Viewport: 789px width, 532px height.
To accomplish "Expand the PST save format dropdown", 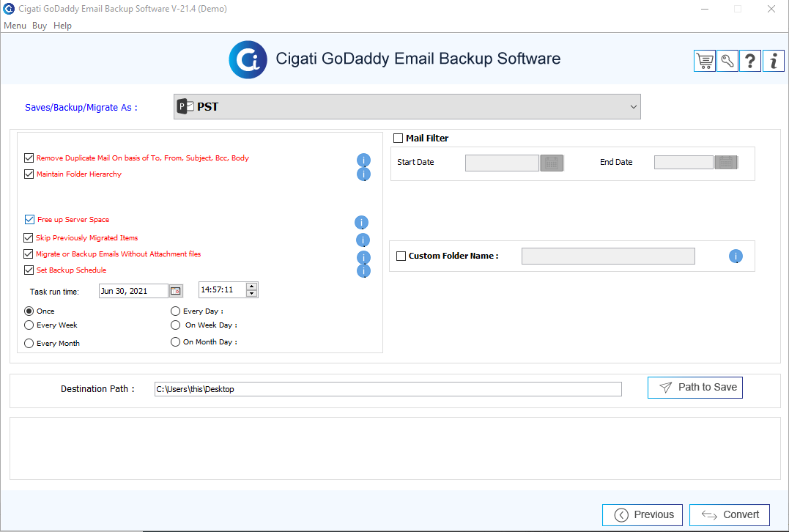I will click(407, 107).
